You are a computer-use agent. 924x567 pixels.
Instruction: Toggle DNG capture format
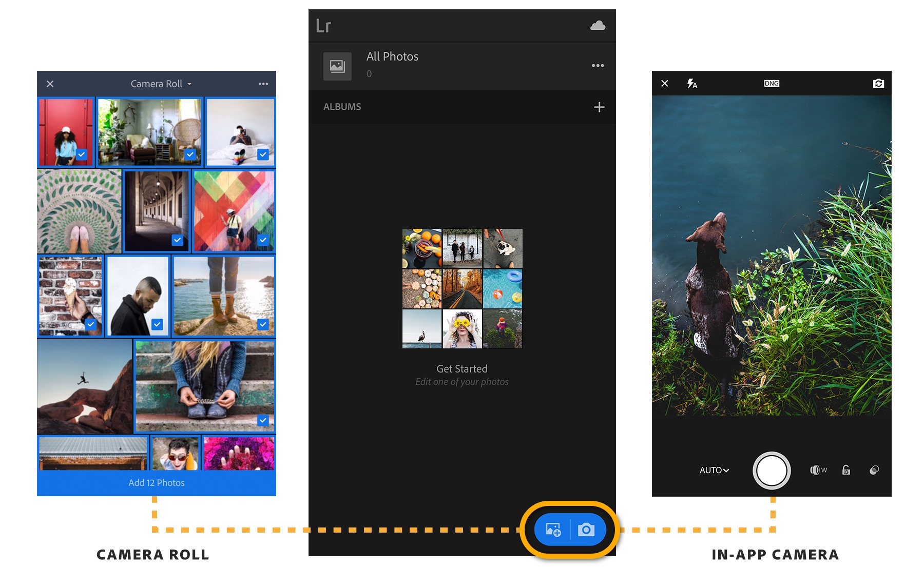771,83
